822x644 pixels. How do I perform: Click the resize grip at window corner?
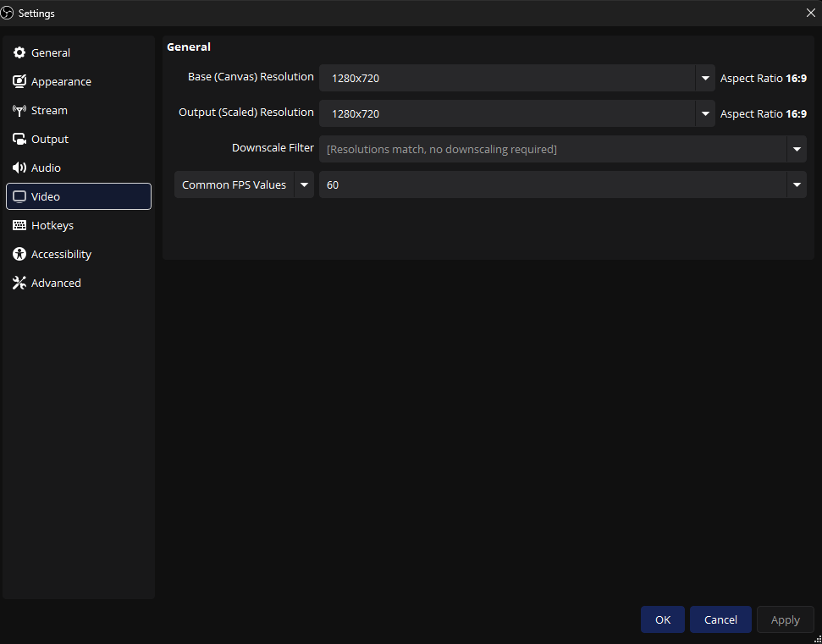817,639
